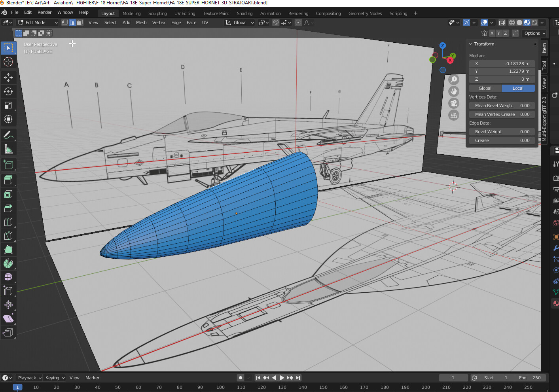The image size is (559, 392).
Task: Click the Median X value field
Action: (x=502, y=64)
